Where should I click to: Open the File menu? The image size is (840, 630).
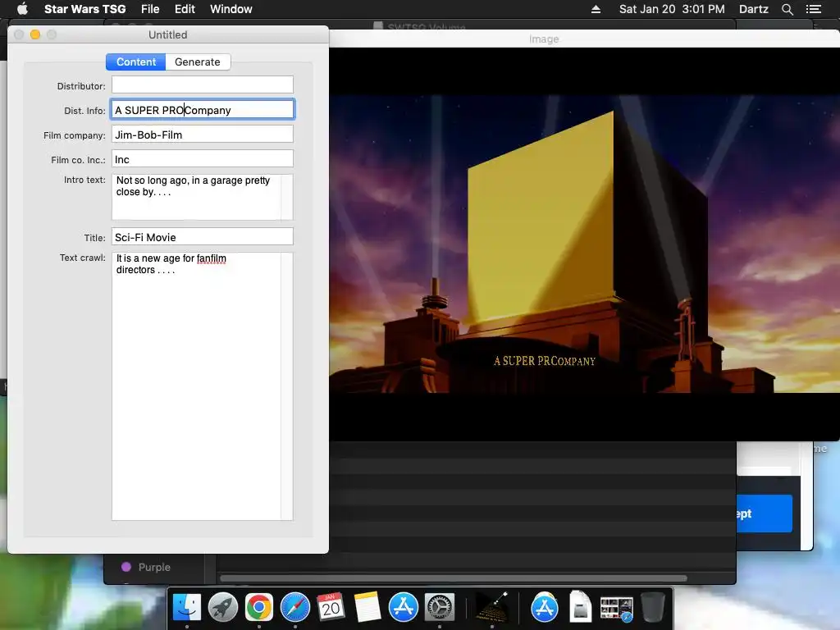(x=150, y=9)
